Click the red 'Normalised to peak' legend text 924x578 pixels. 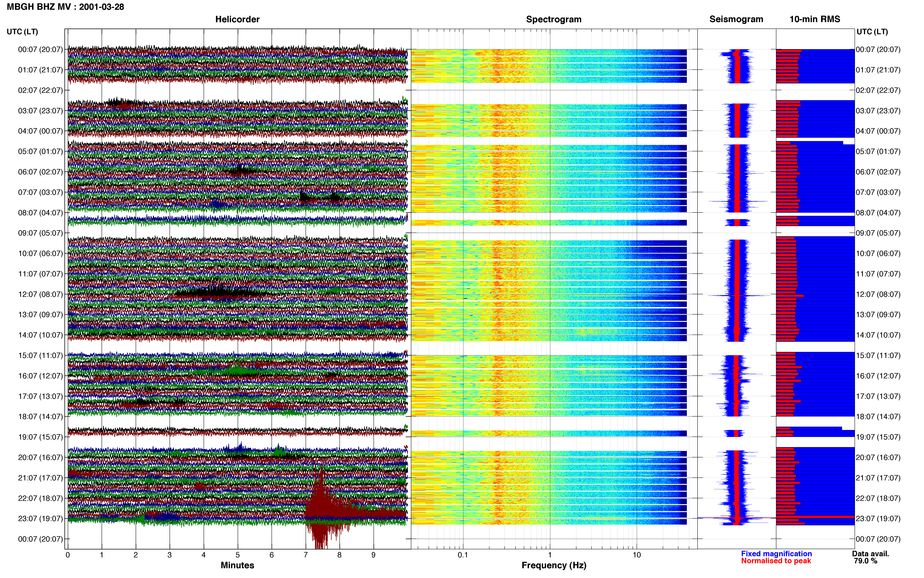point(776,561)
